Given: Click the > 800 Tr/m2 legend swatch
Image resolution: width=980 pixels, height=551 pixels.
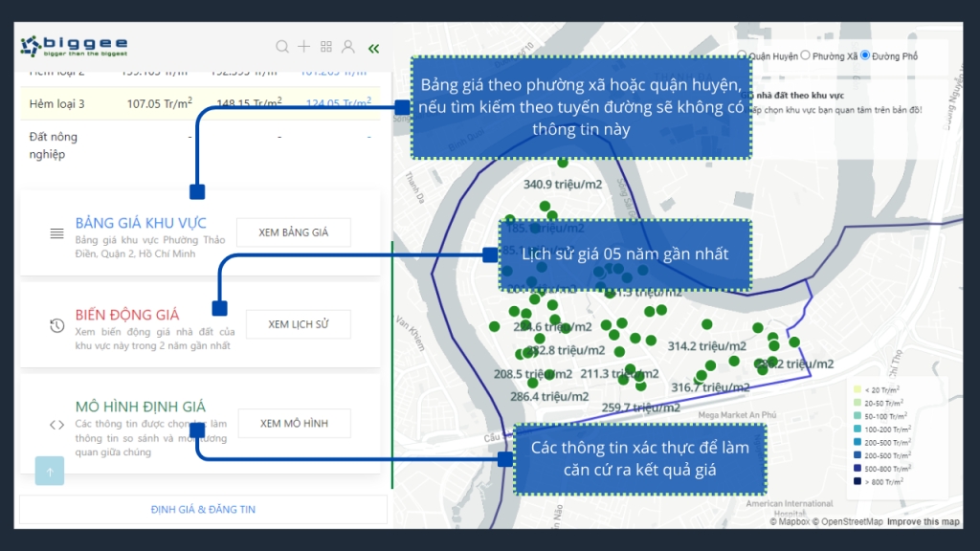Looking at the screenshot, I should point(857,482).
